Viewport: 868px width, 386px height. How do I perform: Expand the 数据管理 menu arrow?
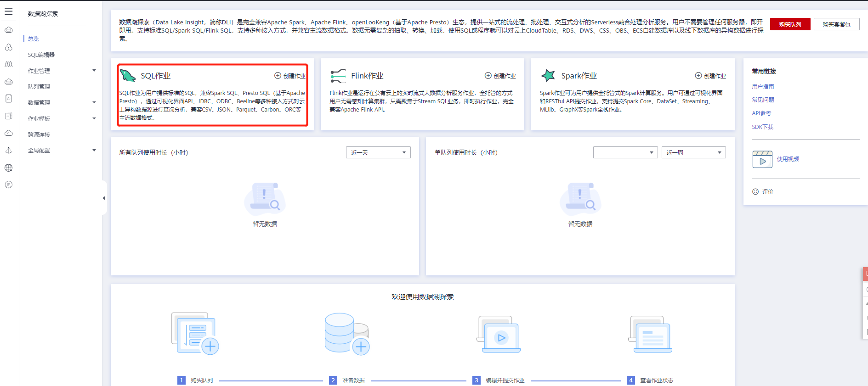(x=94, y=102)
